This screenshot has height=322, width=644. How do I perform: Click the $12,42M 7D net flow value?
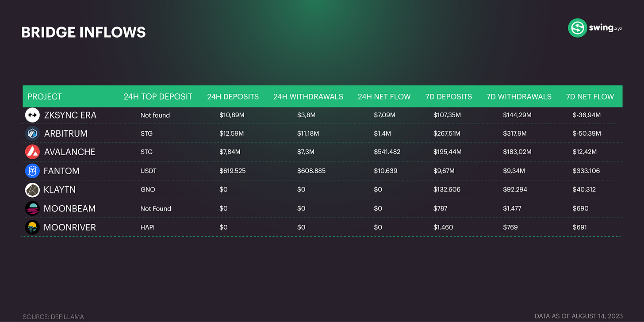[585, 152]
